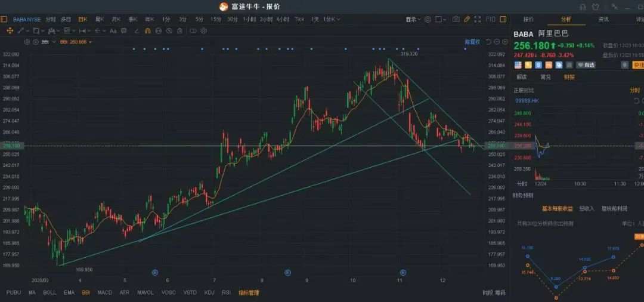Select the 日K daily candlestick tab
The height and width of the screenshot is (302, 644).
83,19
